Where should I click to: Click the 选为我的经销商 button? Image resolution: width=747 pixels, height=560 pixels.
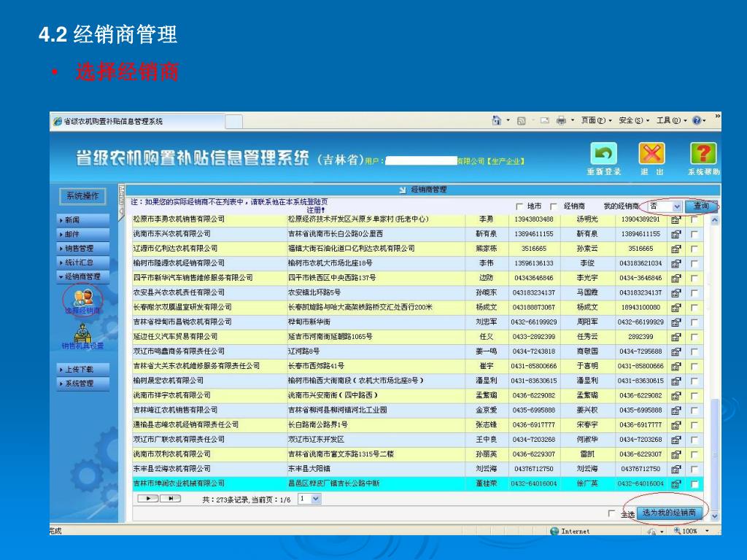669,513
